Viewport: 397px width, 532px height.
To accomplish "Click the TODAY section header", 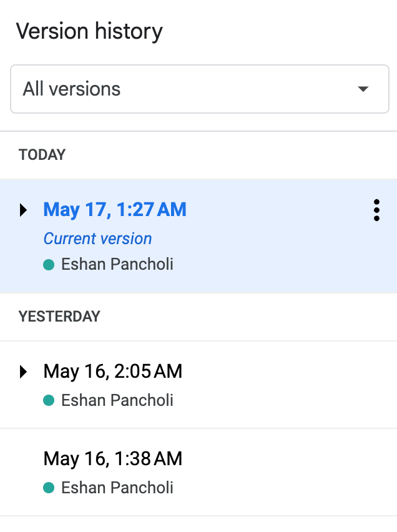I will [x=42, y=155].
